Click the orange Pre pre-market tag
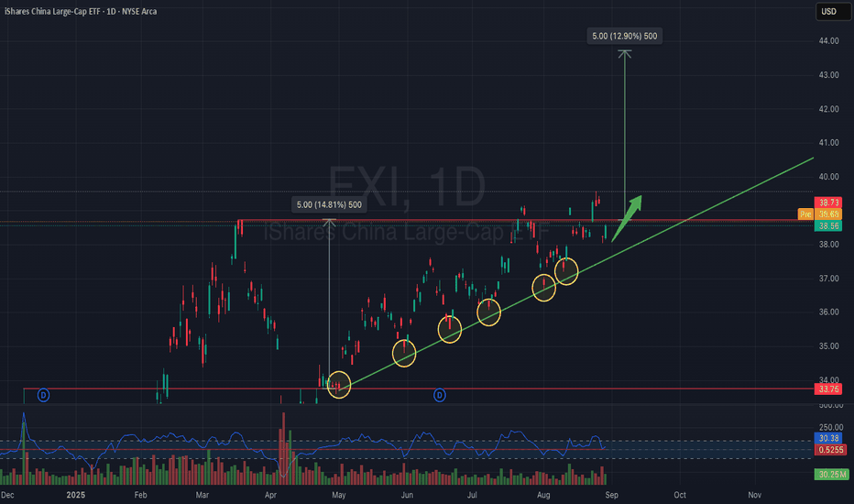 point(805,214)
